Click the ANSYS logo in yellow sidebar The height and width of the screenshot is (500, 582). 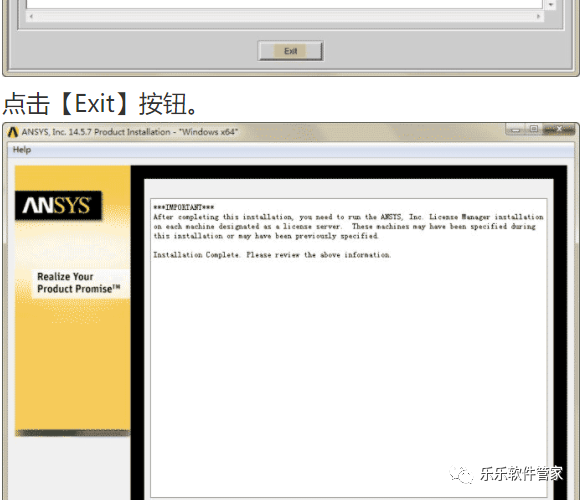58,205
